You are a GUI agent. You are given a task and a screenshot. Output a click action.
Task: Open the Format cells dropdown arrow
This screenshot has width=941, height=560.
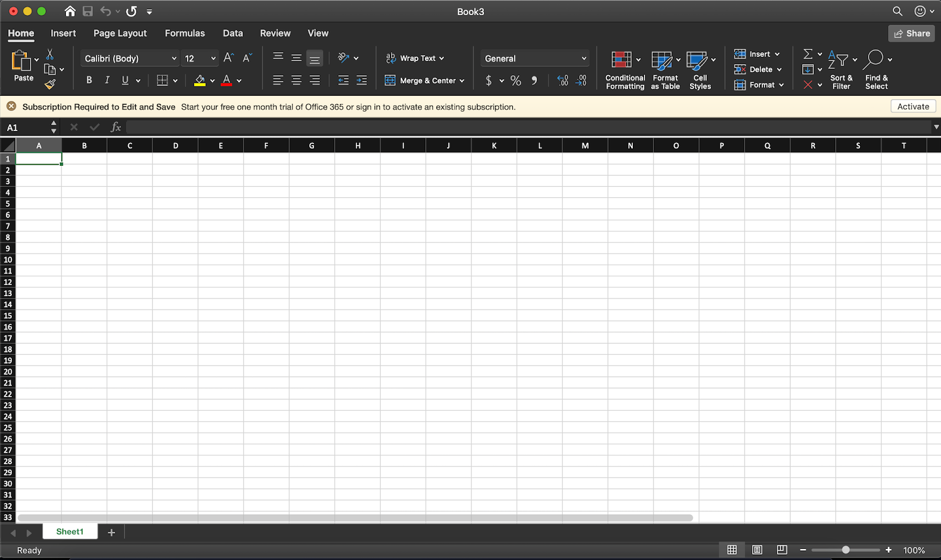(x=782, y=85)
